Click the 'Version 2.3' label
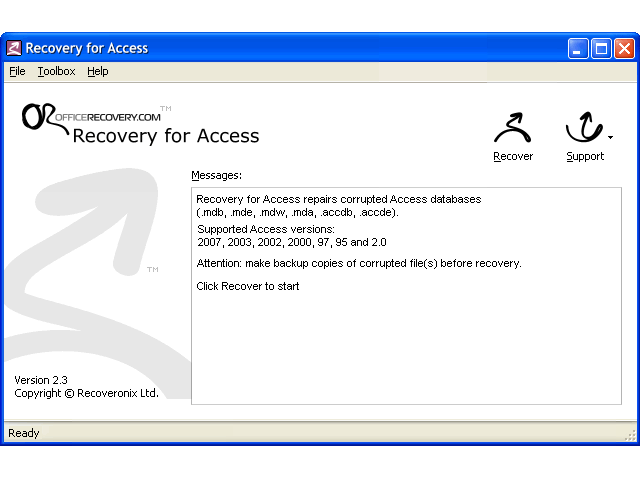 [x=41, y=380]
